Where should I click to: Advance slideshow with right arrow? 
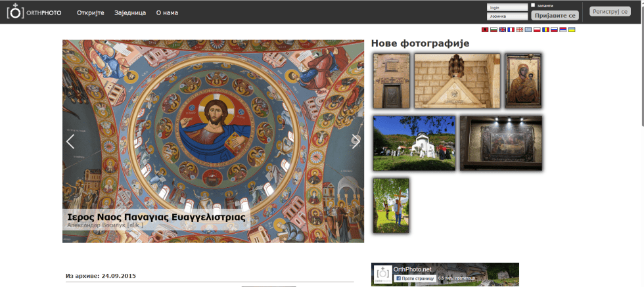pos(356,141)
